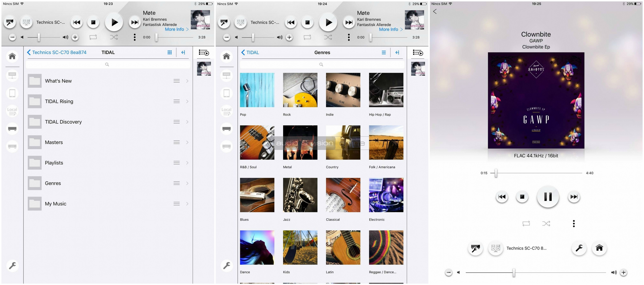This screenshot has height=285, width=644.
Task: Tap Clownbite Ep album artwork
Action: coord(536,100)
